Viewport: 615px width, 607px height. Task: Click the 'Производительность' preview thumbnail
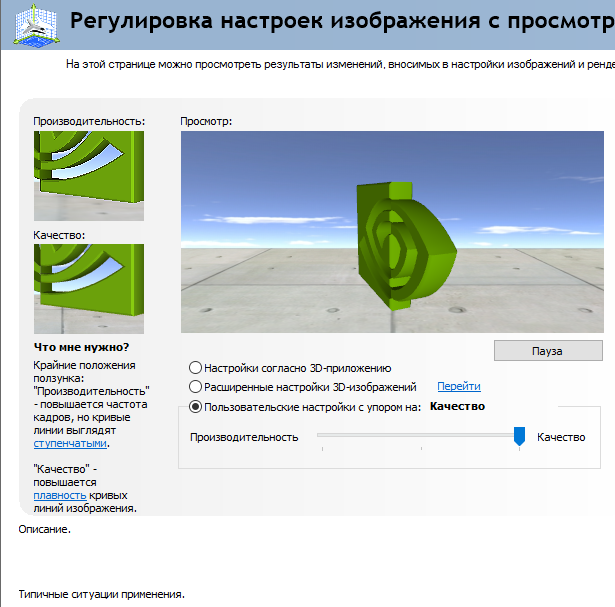pos(89,176)
